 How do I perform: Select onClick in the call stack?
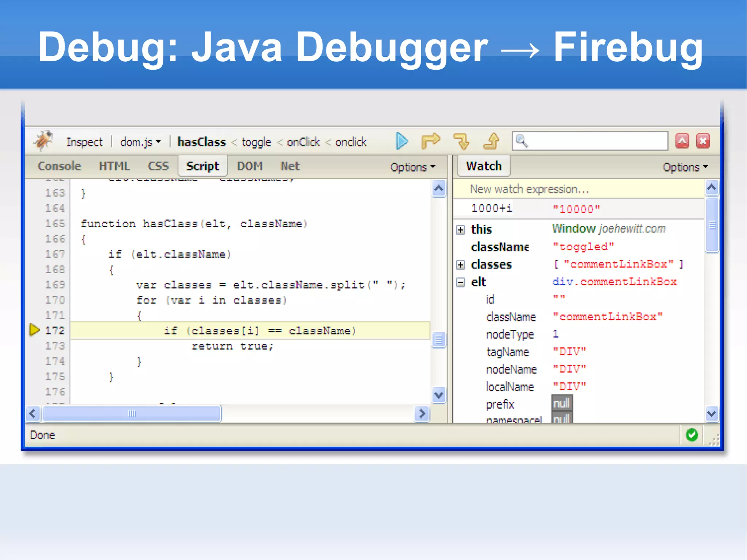tap(303, 142)
